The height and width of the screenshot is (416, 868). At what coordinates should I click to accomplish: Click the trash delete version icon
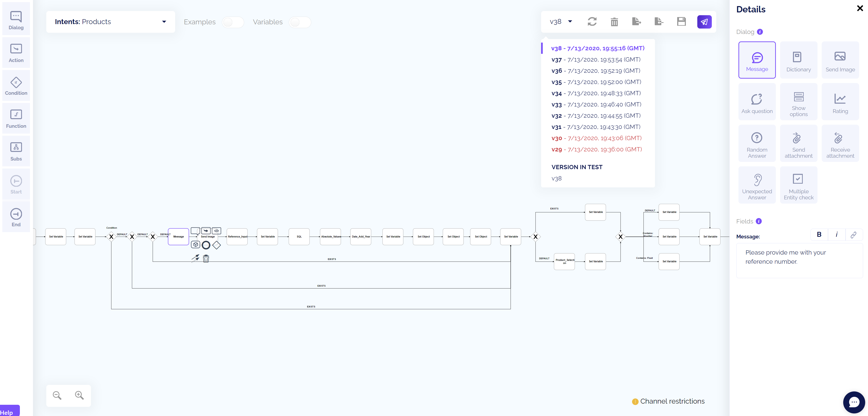[614, 22]
